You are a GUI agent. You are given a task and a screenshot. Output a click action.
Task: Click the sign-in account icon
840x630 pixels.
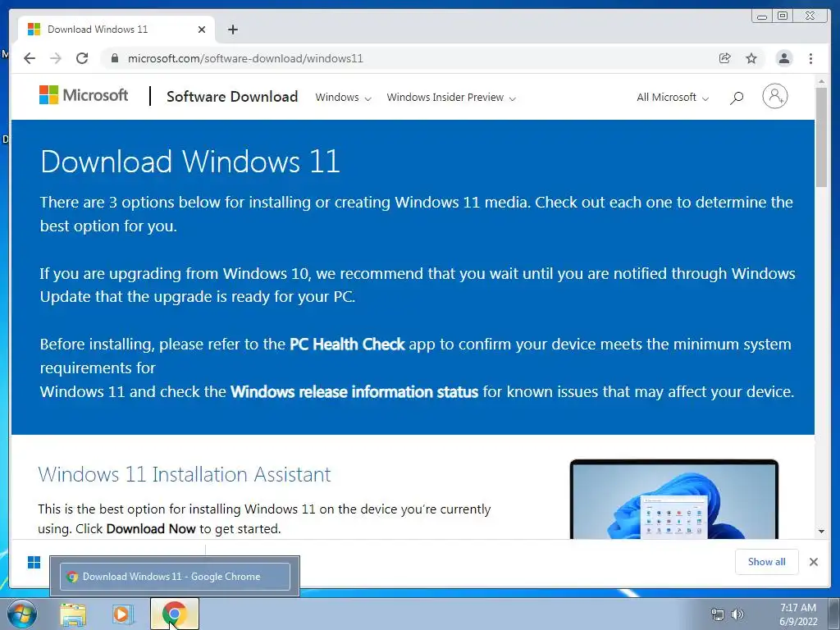tap(775, 97)
